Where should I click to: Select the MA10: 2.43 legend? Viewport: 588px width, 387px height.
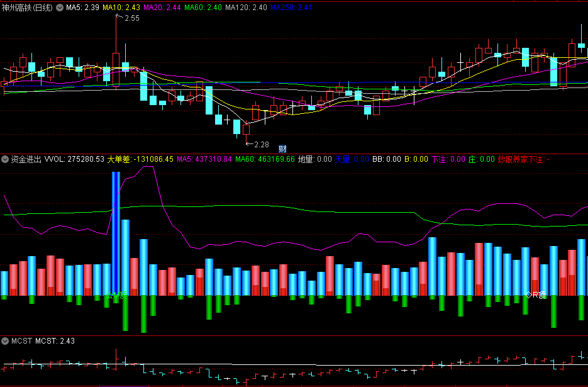121,8
